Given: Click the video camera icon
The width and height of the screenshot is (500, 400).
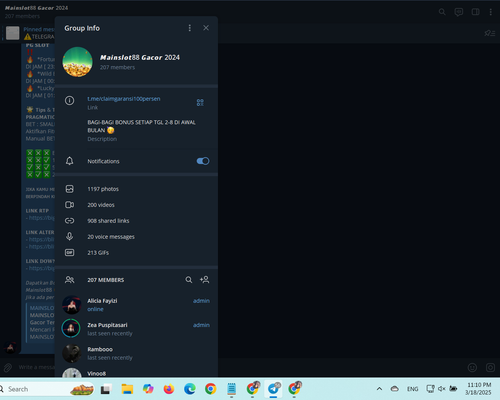Looking at the screenshot, I should (69, 205).
